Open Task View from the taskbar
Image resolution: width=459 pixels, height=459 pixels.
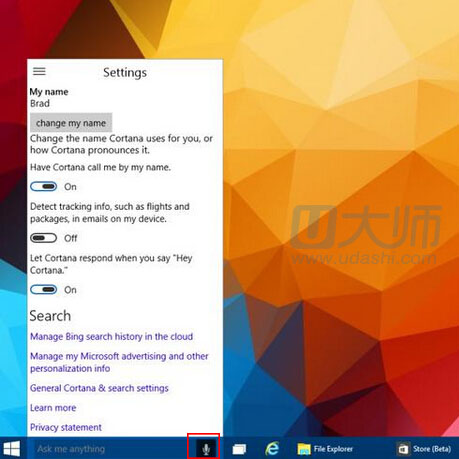[x=239, y=449]
